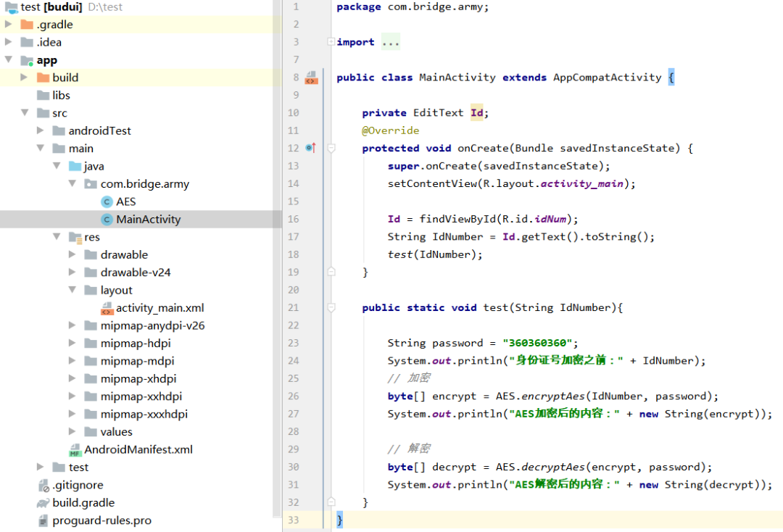Image resolution: width=783 pixels, height=532 pixels.
Task: Click the activity_main.xml layout file icon
Action: tap(107, 309)
